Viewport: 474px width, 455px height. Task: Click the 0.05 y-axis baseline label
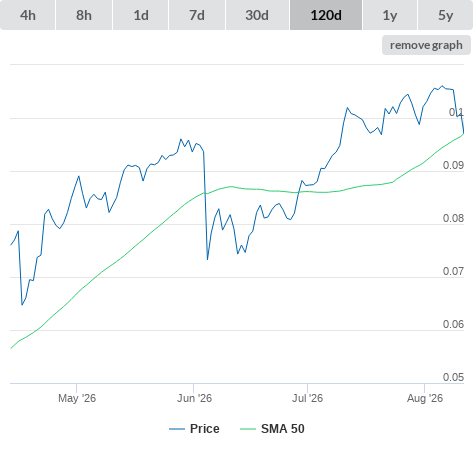click(x=453, y=377)
